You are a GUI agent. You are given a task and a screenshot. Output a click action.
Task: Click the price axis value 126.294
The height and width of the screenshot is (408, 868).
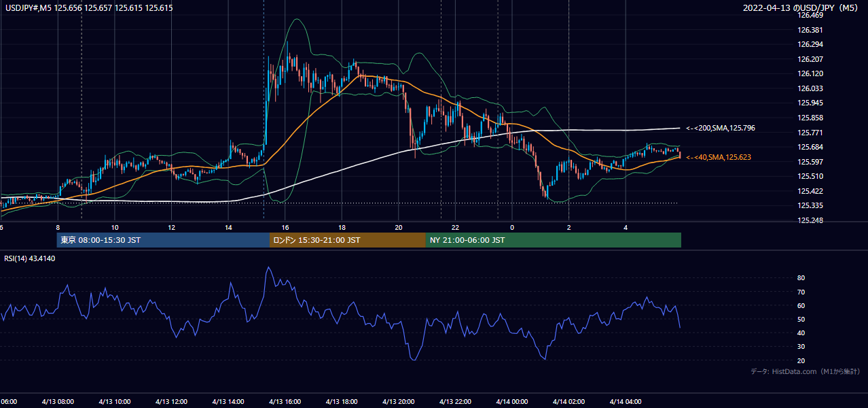pyautogui.click(x=810, y=44)
